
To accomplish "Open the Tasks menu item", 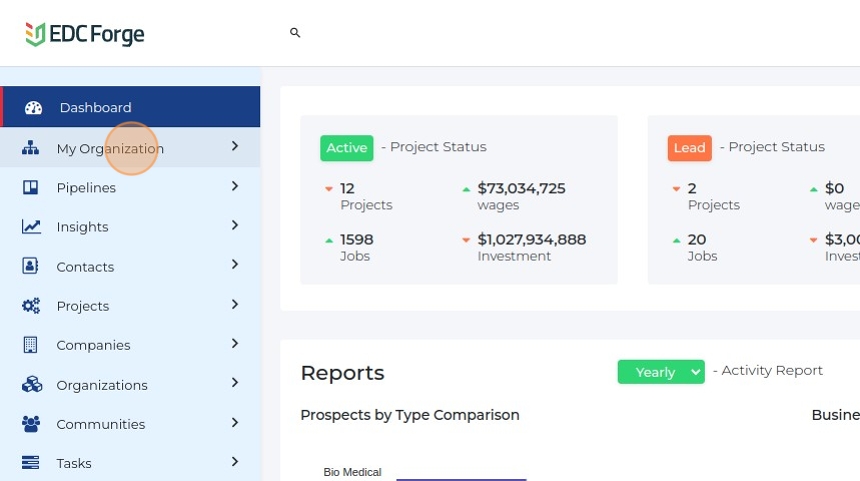I will [130, 463].
